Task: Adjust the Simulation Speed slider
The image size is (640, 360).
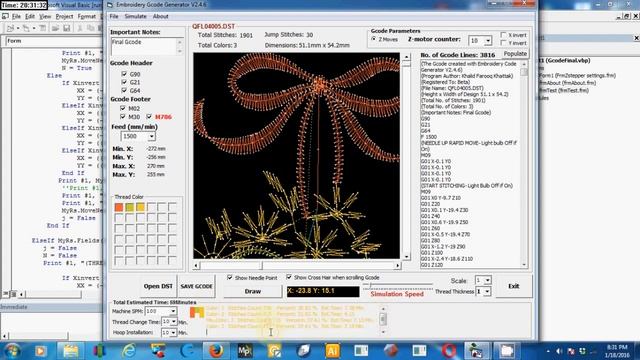Action: pyautogui.click(x=370, y=285)
